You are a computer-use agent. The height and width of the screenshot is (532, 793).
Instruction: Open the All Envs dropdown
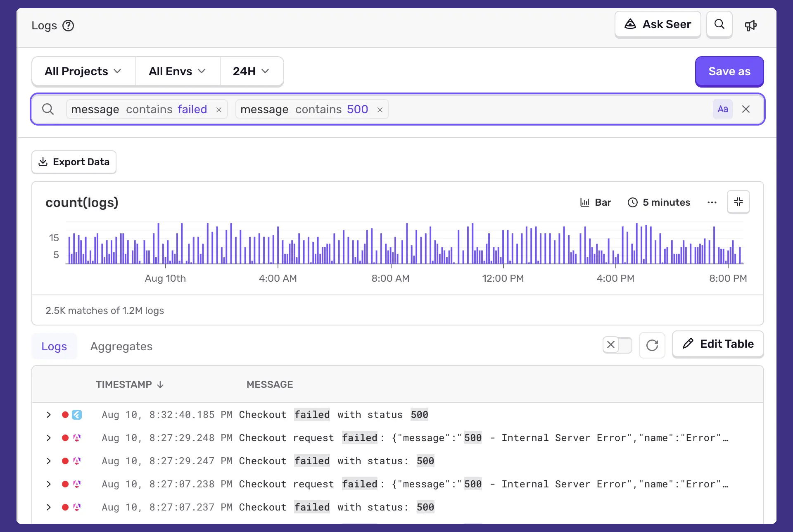coord(178,71)
